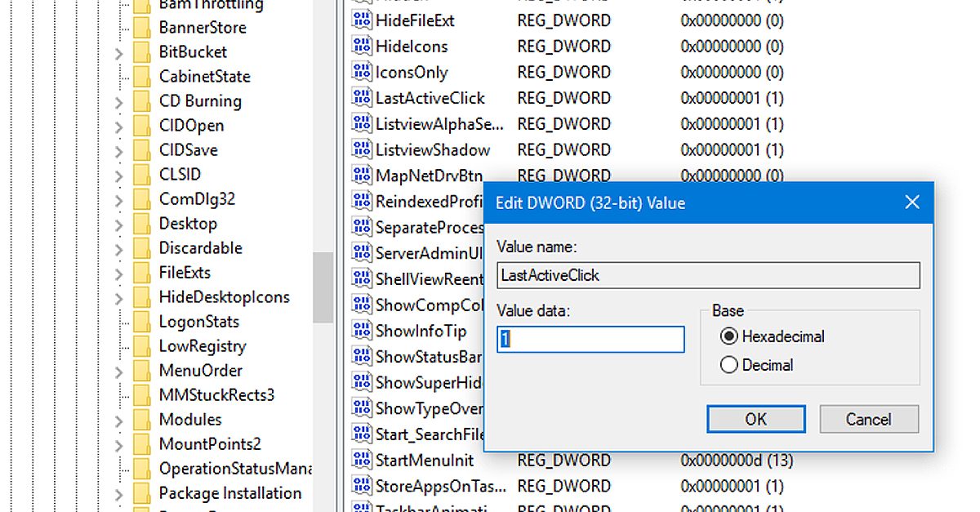
Task: Click the DWORD icon next to ListviewShadow
Action: [x=362, y=149]
